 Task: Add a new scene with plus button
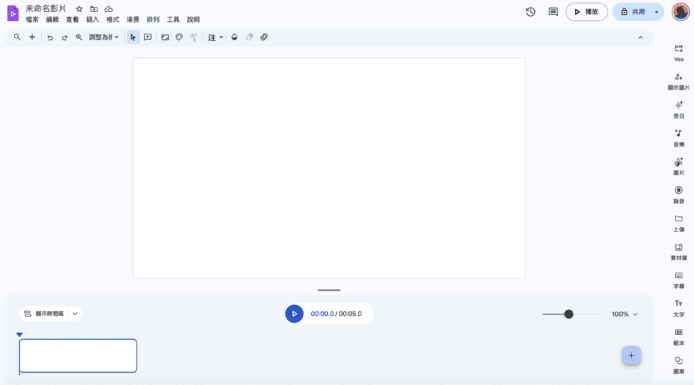(631, 355)
